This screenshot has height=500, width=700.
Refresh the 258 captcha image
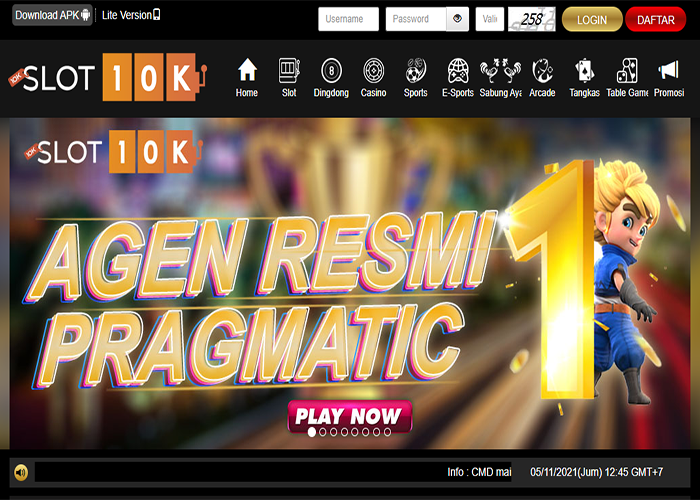pyautogui.click(x=532, y=19)
